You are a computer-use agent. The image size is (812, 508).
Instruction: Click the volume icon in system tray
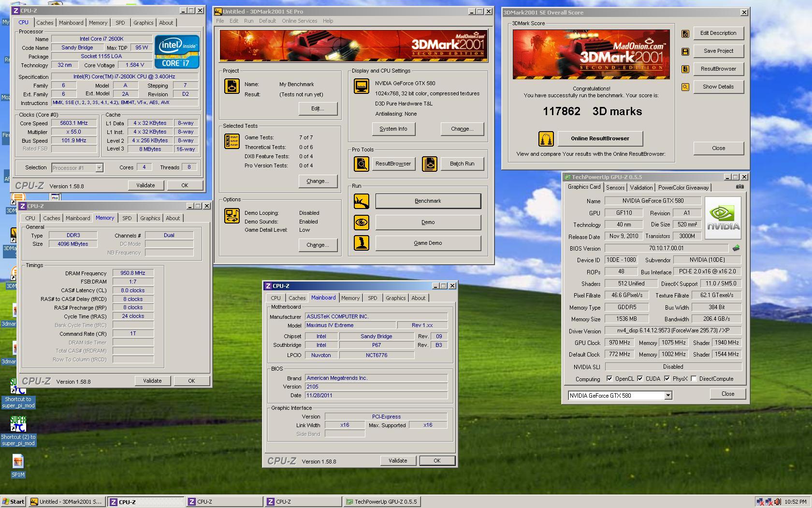pos(777,502)
